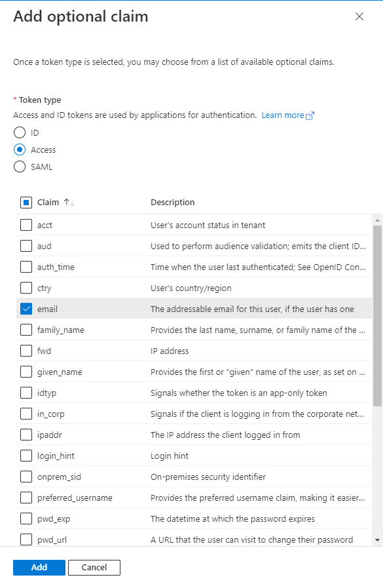
Task: Check the idtyp claim checkbox
Action: tap(26, 393)
